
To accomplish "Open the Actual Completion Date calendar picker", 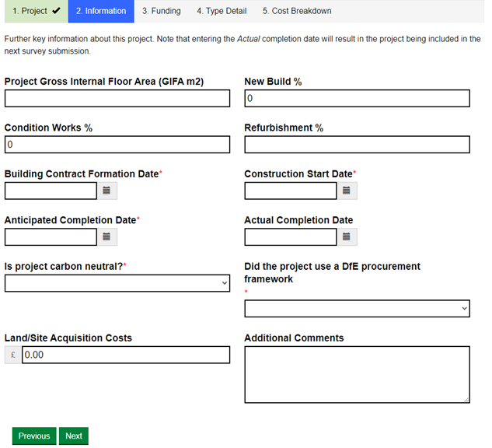I will (347, 236).
